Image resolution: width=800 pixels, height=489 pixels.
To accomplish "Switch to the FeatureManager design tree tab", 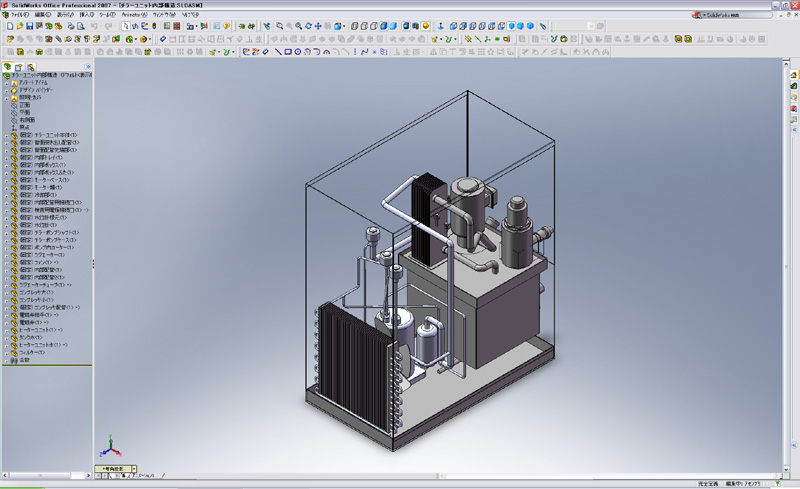I will coord(7,66).
